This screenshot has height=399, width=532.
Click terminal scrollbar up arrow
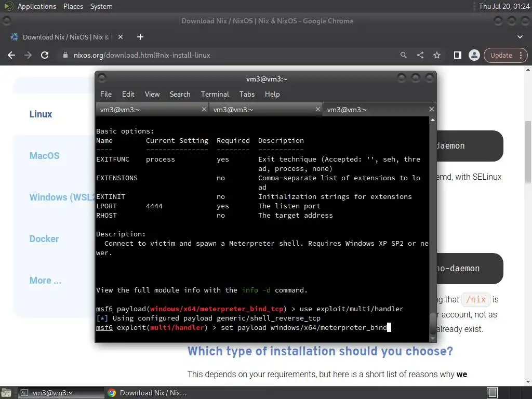[433, 120]
